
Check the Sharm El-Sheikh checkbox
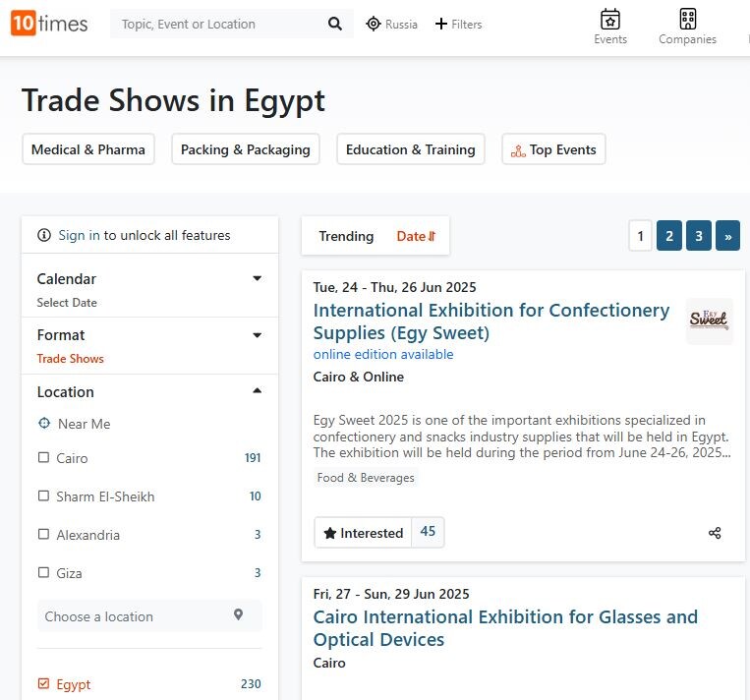[43, 496]
